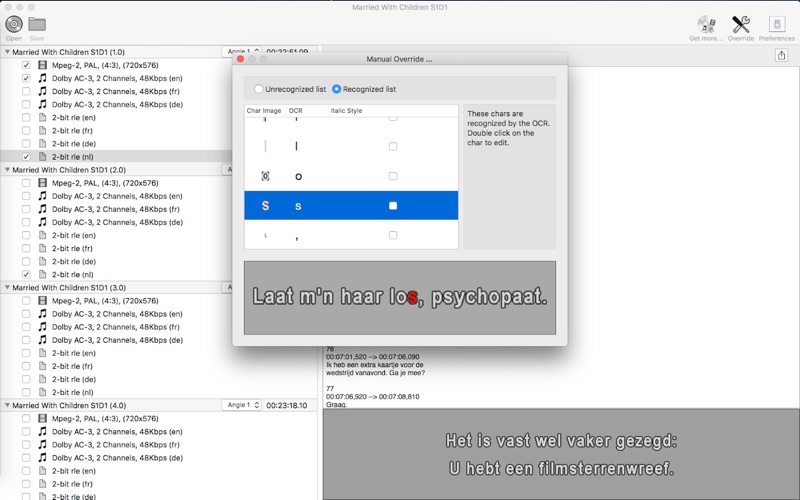Screen dimensions: 800x500
Task: Click film icon of Mpeg-2 in title 4.0
Action: coord(43,418)
